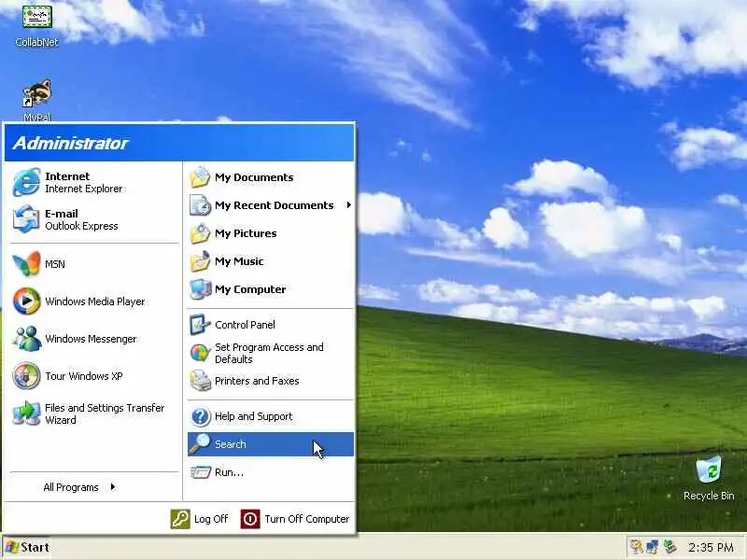Expand My Recent Documents submenu arrow

348,205
